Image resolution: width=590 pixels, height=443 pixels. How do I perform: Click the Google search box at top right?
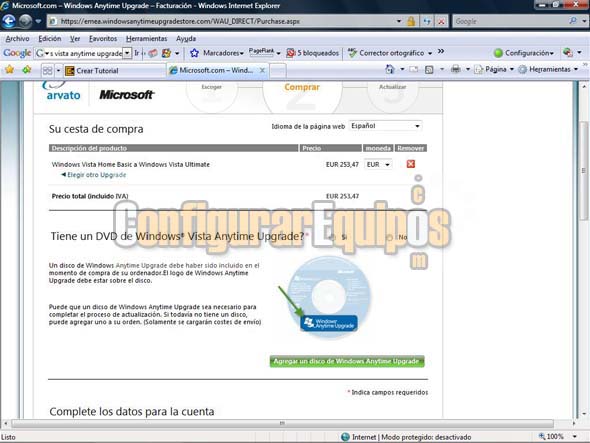510,21
